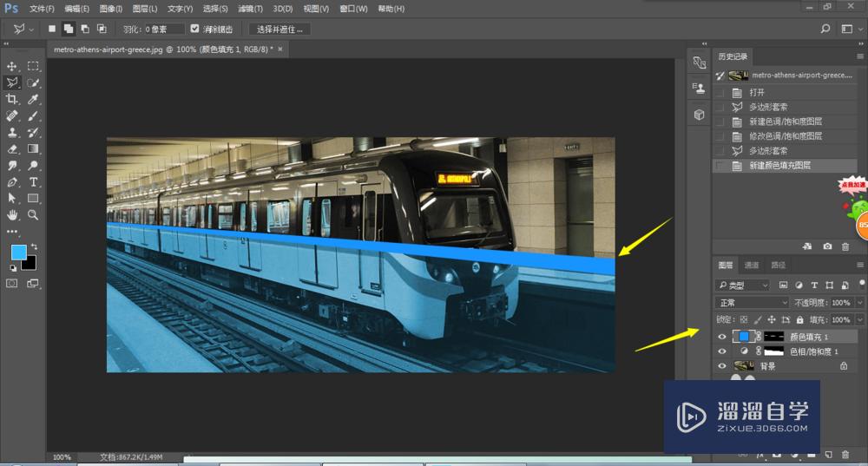
Task: Open the 图像(I) menu
Action: coord(111,9)
